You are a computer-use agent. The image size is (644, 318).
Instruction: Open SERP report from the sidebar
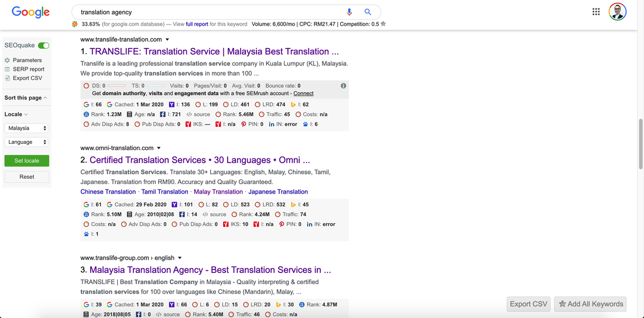coord(29,69)
